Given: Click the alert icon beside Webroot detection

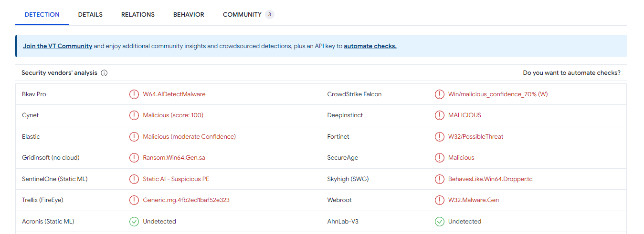Looking at the screenshot, I should pyautogui.click(x=439, y=200).
